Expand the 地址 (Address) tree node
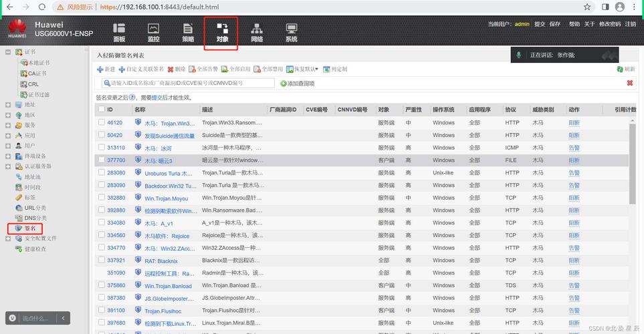The height and width of the screenshot is (334, 644). click(x=8, y=105)
